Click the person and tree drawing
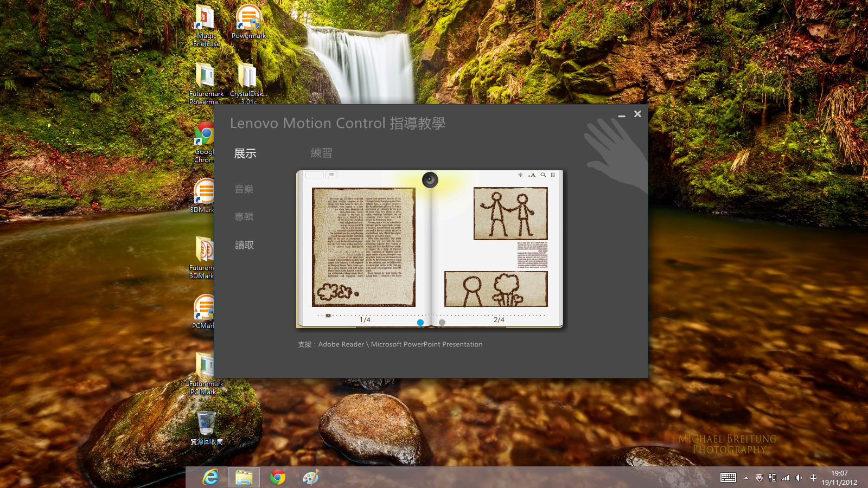The image size is (868, 488). pos(496,289)
